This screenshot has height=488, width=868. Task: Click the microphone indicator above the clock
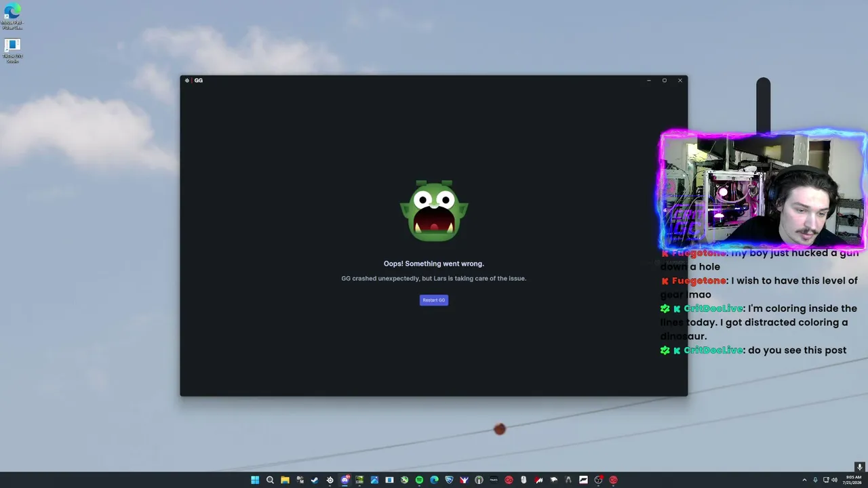(859, 467)
